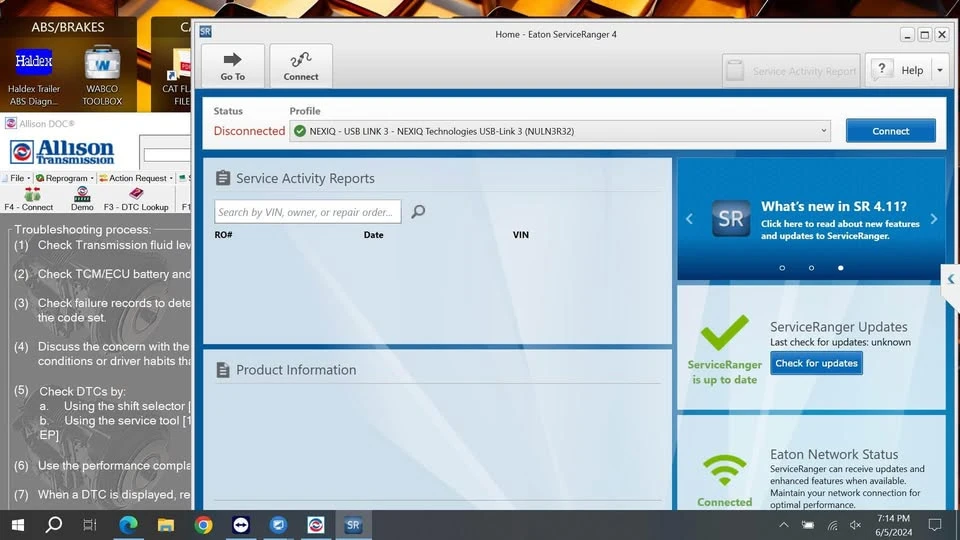Sort reports by the RO# column header
This screenshot has height=540, width=960.
coord(223,234)
